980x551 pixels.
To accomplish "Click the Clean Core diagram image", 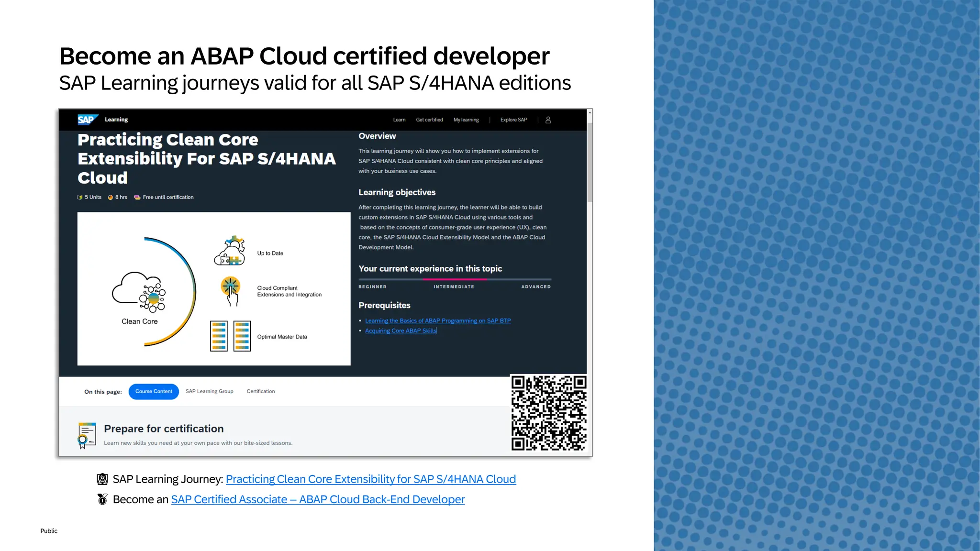I will pyautogui.click(x=214, y=289).
